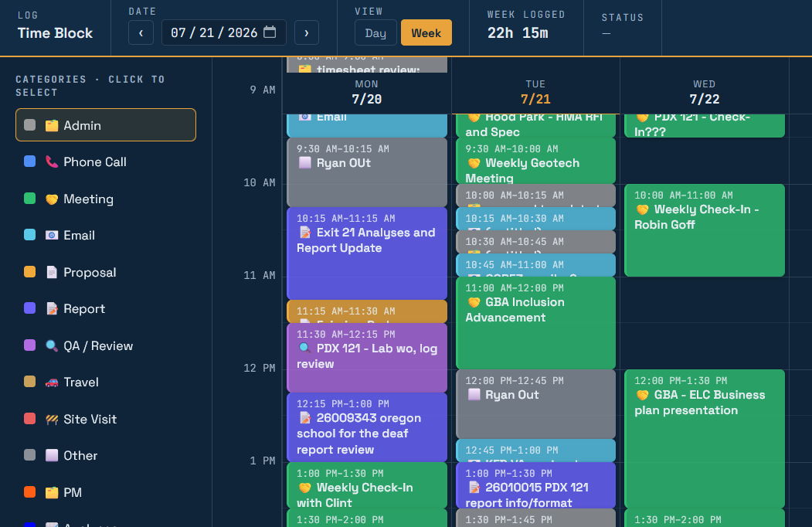
Task: Open the Weekly Geotech Meeting block
Action: (x=536, y=161)
